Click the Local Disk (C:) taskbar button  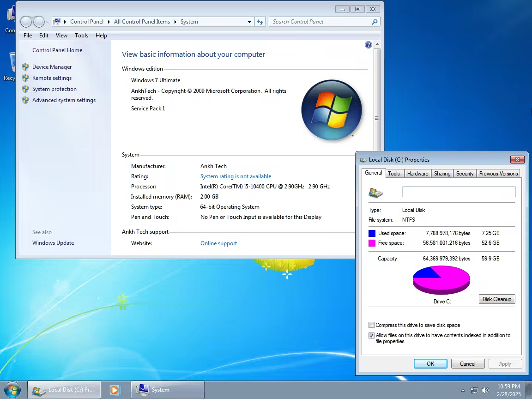64,390
